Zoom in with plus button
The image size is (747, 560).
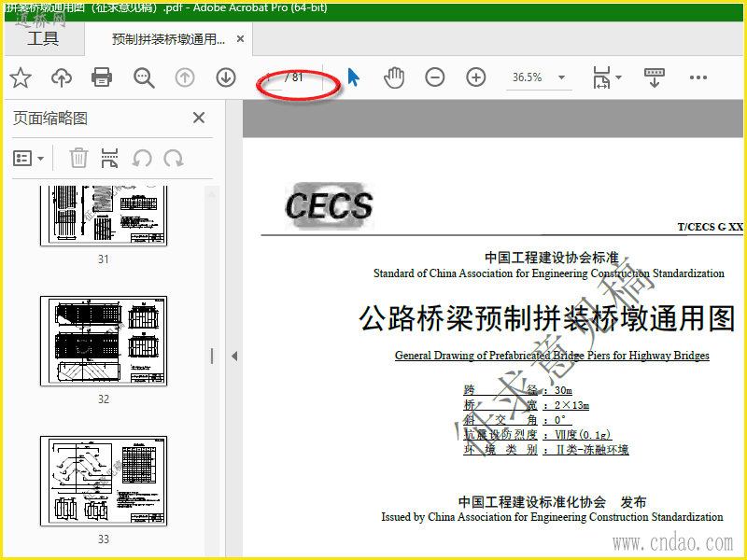(x=476, y=77)
